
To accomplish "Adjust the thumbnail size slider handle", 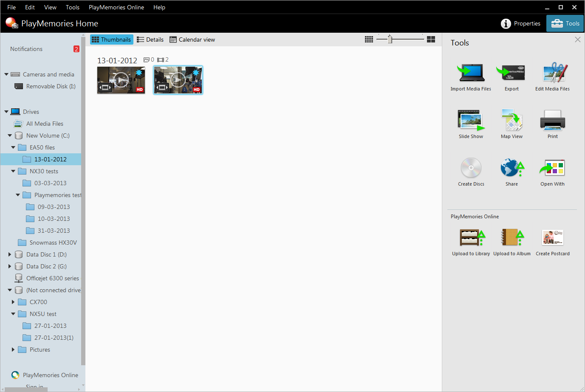I will tap(390, 39).
